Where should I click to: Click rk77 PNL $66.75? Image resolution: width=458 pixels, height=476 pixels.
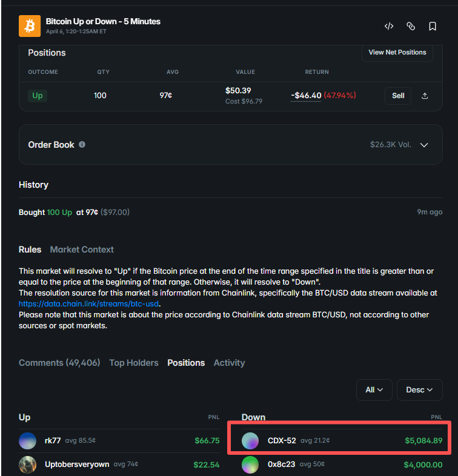[207, 440]
